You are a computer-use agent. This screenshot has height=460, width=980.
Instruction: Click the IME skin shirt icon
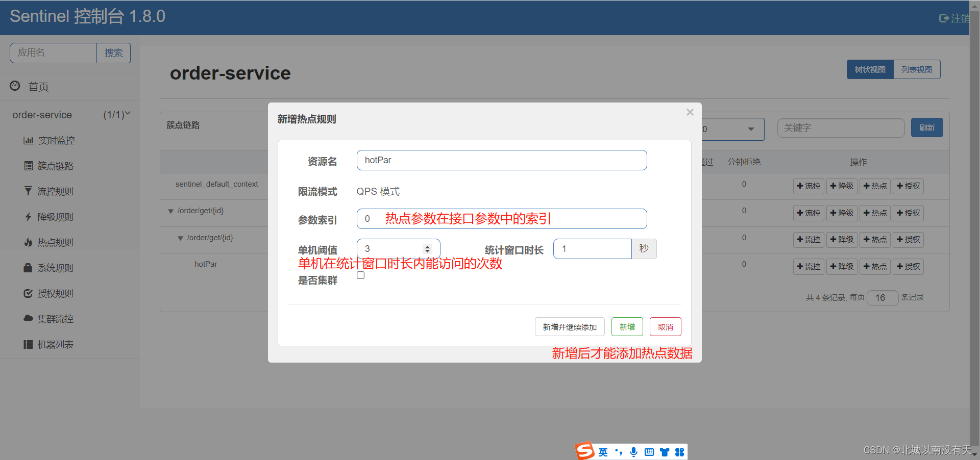click(x=665, y=452)
